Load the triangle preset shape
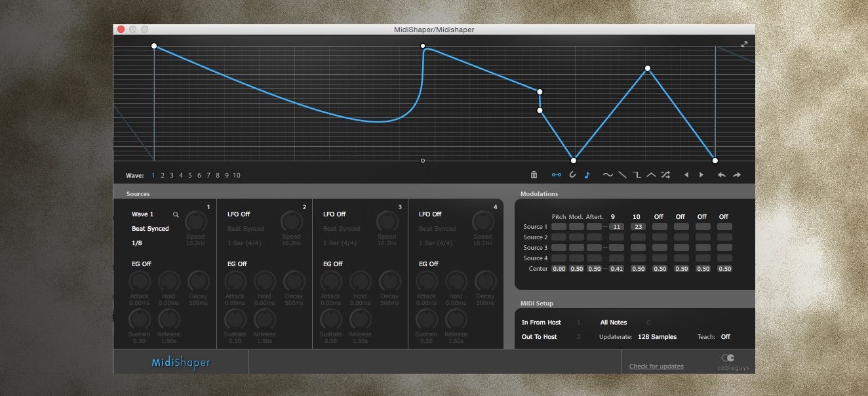This screenshot has width=868, height=396. point(651,175)
